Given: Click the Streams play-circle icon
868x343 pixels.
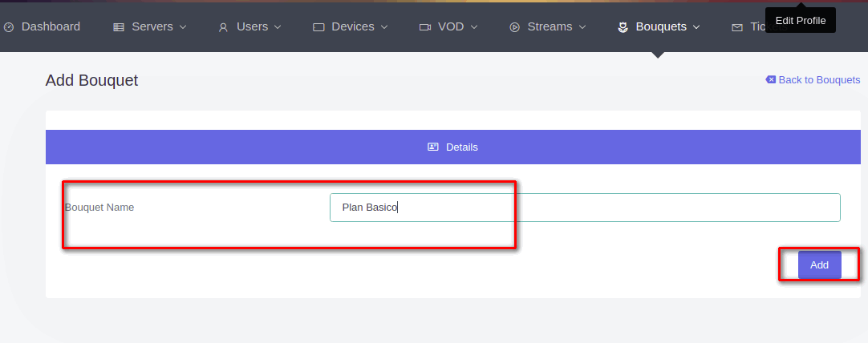Looking at the screenshot, I should (x=514, y=27).
